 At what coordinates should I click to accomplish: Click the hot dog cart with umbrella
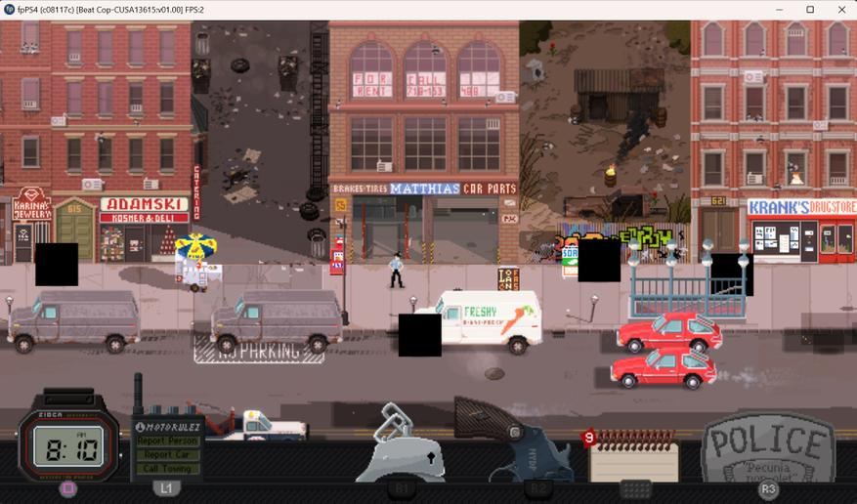197,262
